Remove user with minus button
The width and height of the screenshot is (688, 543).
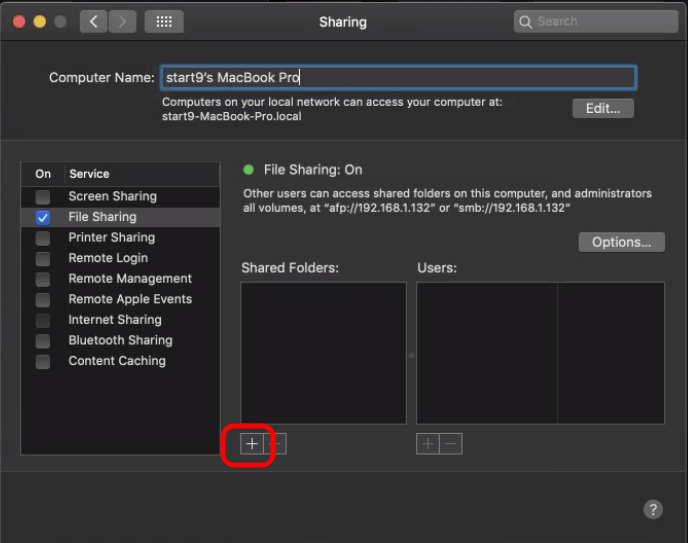pyautogui.click(x=451, y=444)
